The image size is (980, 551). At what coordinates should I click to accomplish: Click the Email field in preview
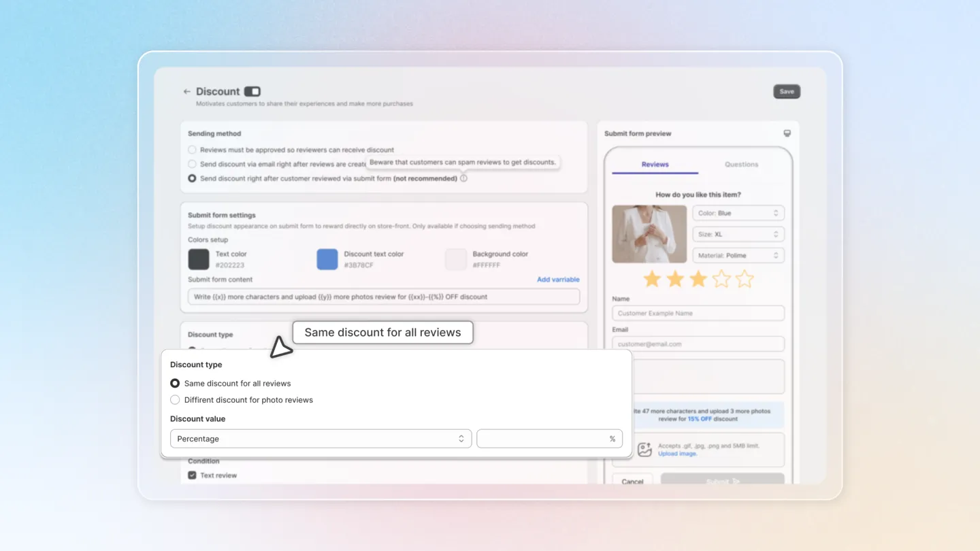[698, 344]
